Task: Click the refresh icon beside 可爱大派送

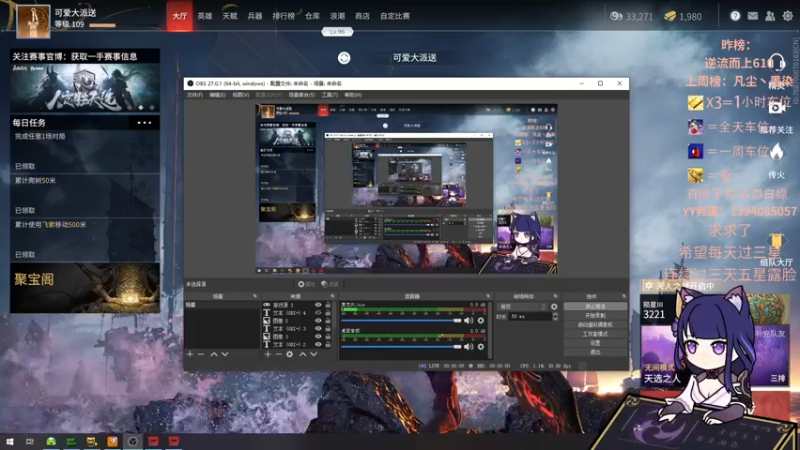Action: tap(344, 58)
